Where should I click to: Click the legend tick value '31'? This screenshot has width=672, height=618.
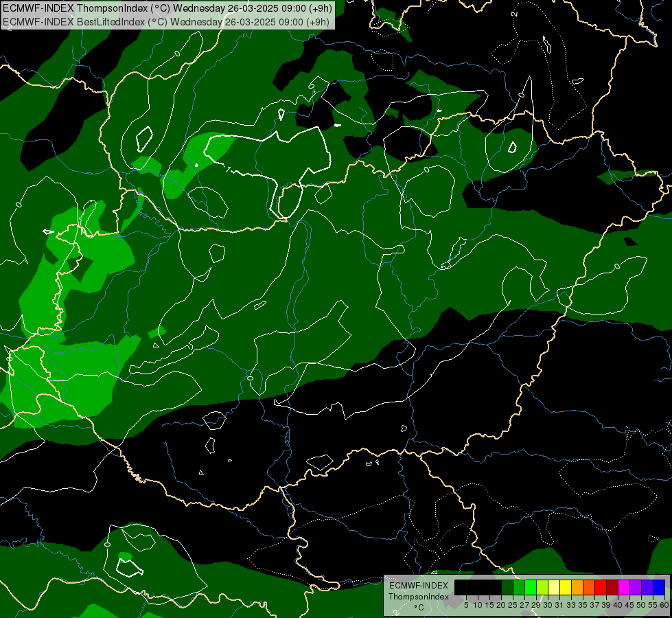[559, 605]
